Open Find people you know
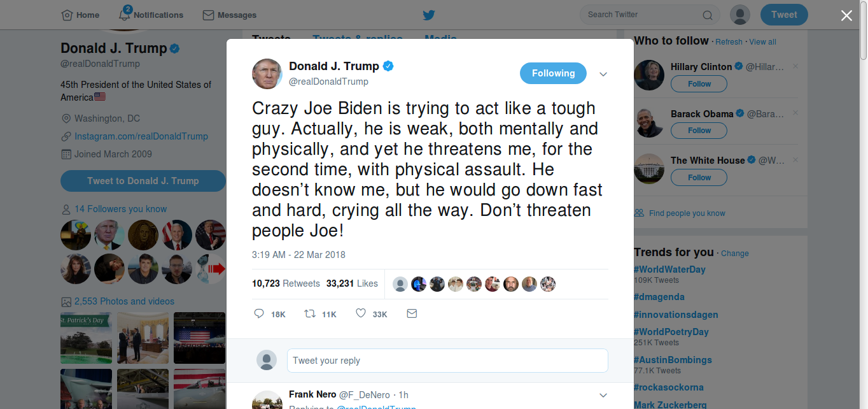This screenshot has width=868, height=409. click(x=687, y=213)
